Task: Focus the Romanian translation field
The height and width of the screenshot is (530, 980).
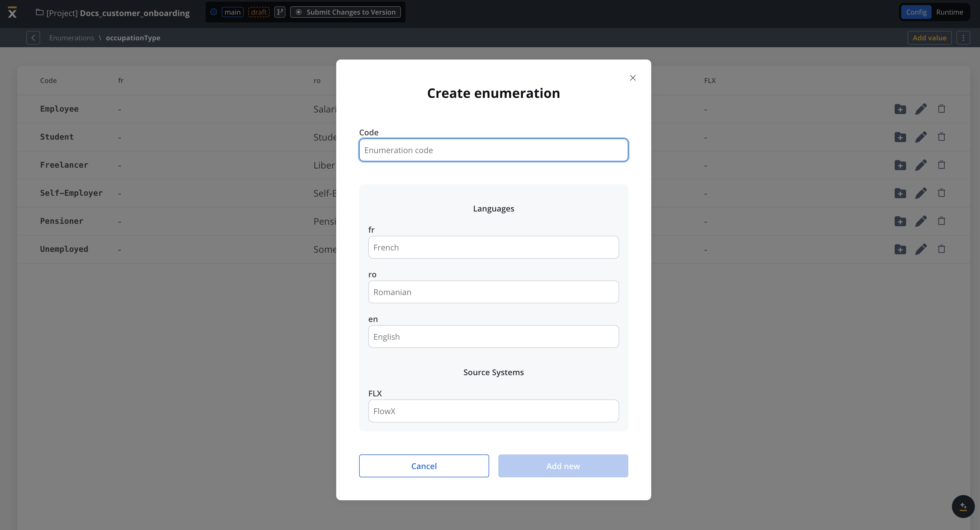Action: [x=493, y=292]
